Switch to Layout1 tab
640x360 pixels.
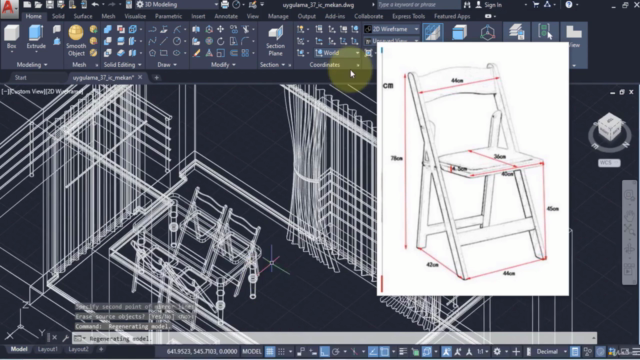click(48, 349)
